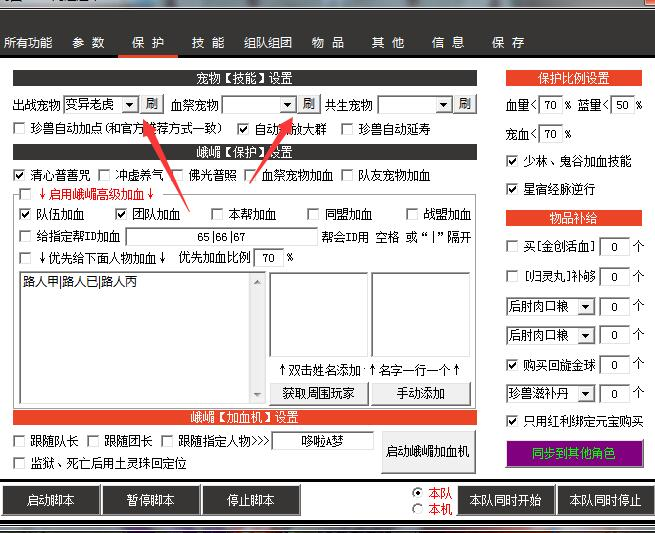Expand the 血祭宠物 dropdown list
Screen dimensions: 655x533
[x=287, y=104]
